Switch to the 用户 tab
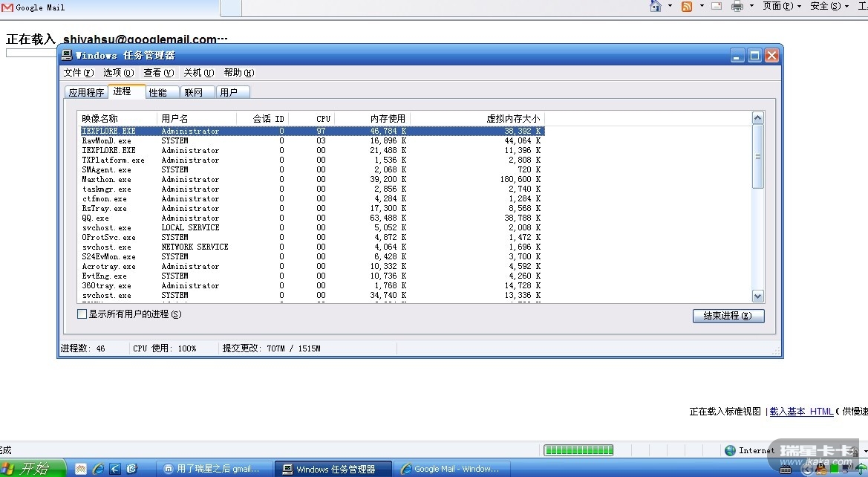The height and width of the screenshot is (477, 868). [x=232, y=93]
